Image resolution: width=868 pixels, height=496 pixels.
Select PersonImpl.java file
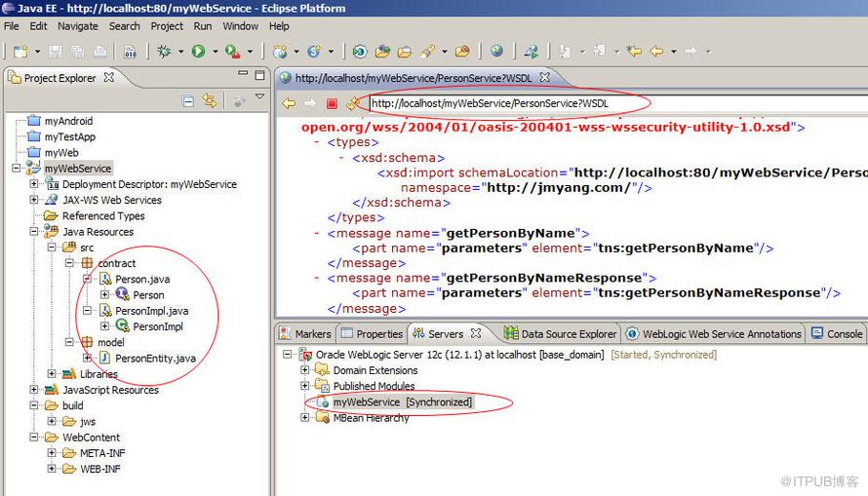pyautogui.click(x=152, y=311)
